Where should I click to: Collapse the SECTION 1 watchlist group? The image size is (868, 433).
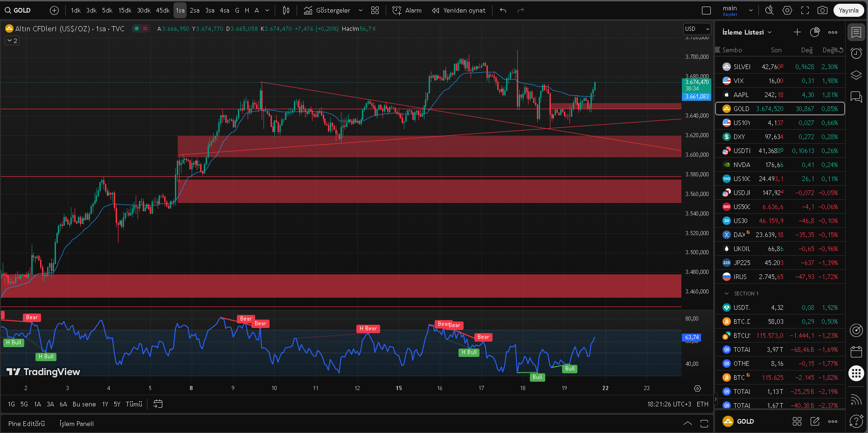pyautogui.click(x=726, y=293)
